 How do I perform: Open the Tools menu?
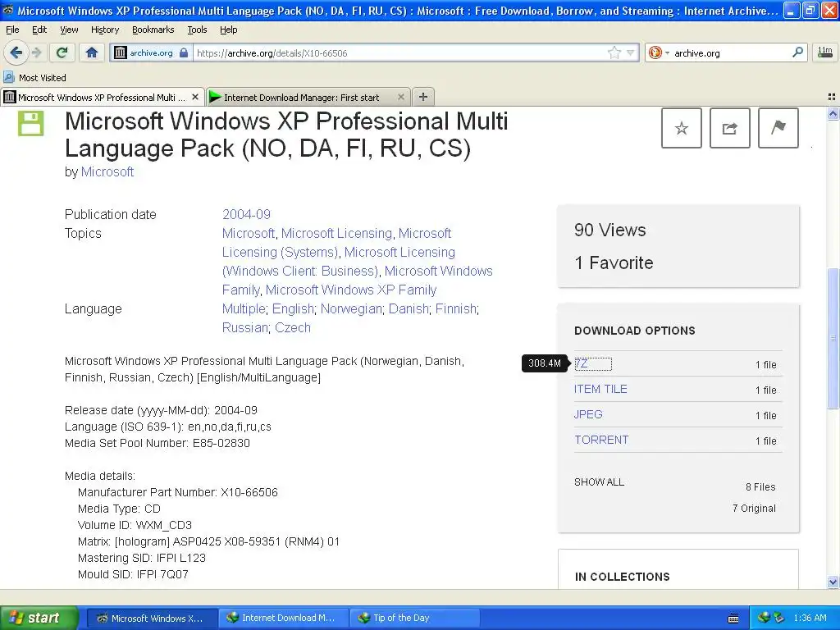pos(197,30)
